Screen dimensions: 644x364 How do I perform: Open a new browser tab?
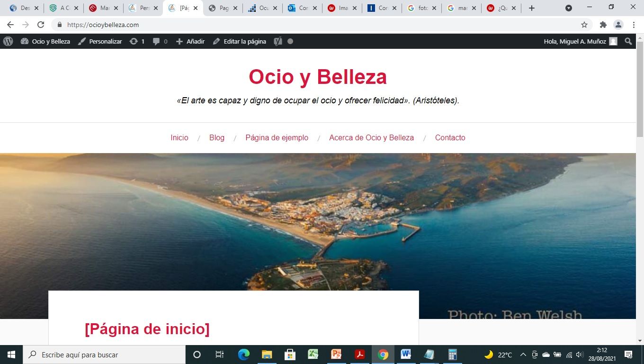(532, 8)
